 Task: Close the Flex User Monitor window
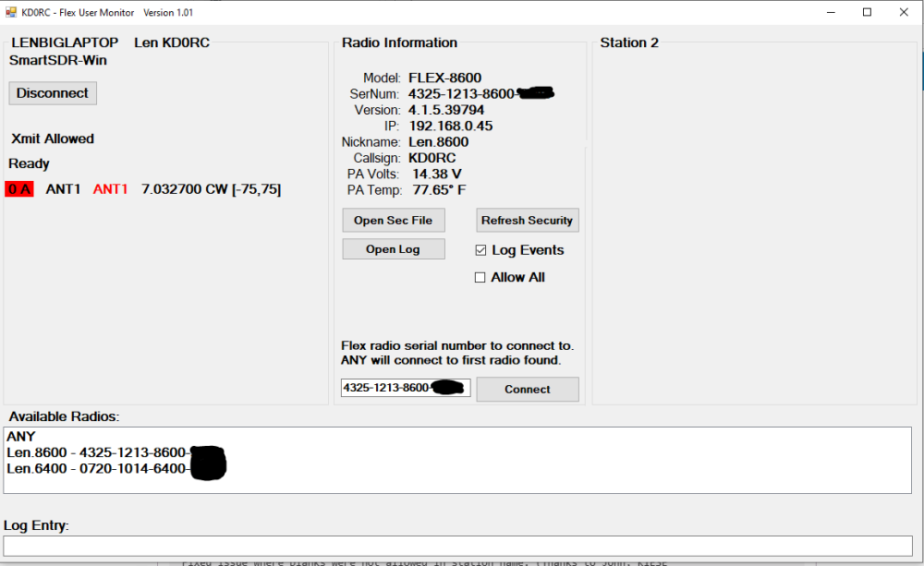pyautogui.click(x=904, y=12)
